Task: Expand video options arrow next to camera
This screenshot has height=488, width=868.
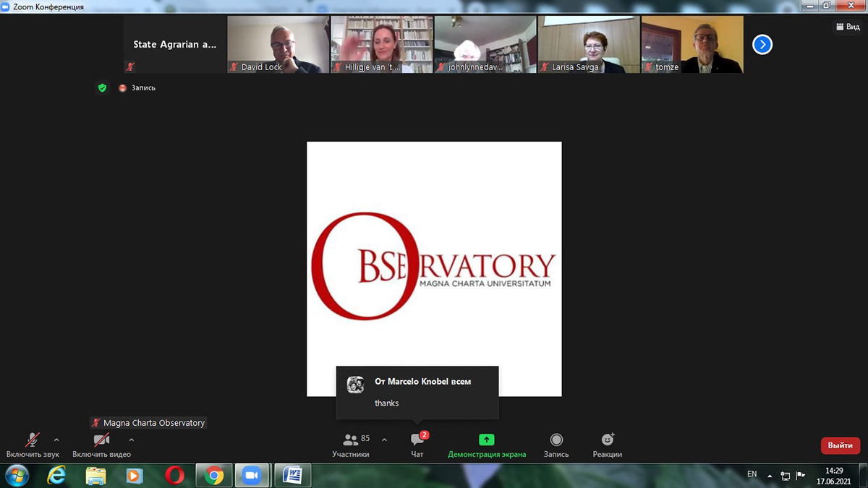Action: coord(131,440)
